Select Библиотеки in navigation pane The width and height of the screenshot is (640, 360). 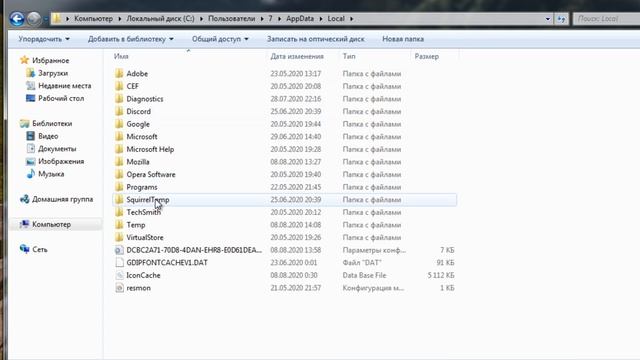52,124
